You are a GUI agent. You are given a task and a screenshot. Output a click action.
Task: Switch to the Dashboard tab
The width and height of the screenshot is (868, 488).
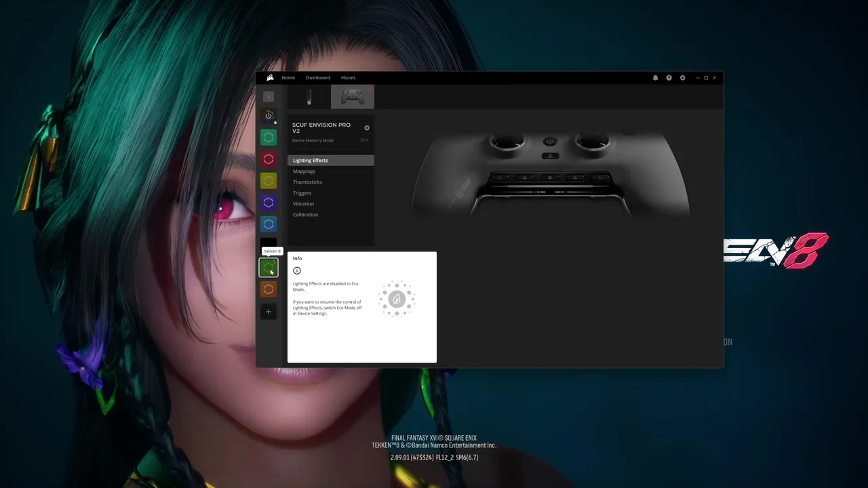click(x=317, y=77)
